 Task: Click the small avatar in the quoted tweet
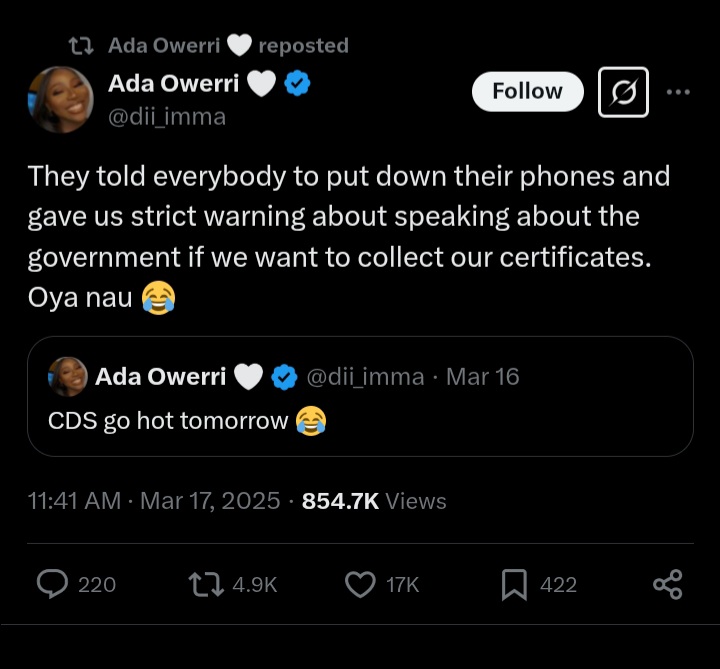(67, 377)
